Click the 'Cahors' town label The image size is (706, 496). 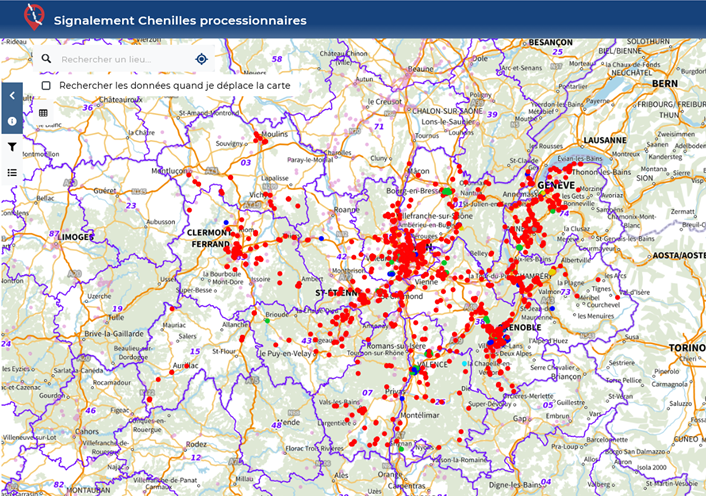pos(86,432)
